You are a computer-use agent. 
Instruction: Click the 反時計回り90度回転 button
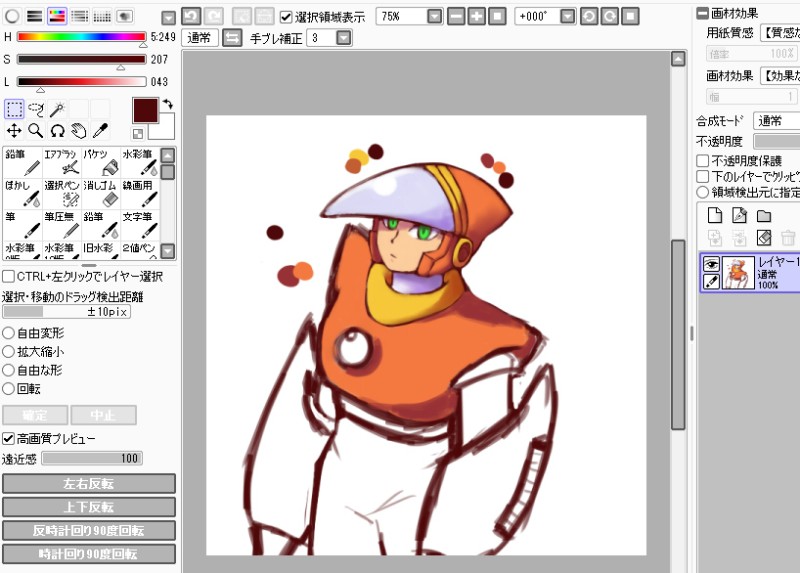pyautogui.click(x=89, y=531)
